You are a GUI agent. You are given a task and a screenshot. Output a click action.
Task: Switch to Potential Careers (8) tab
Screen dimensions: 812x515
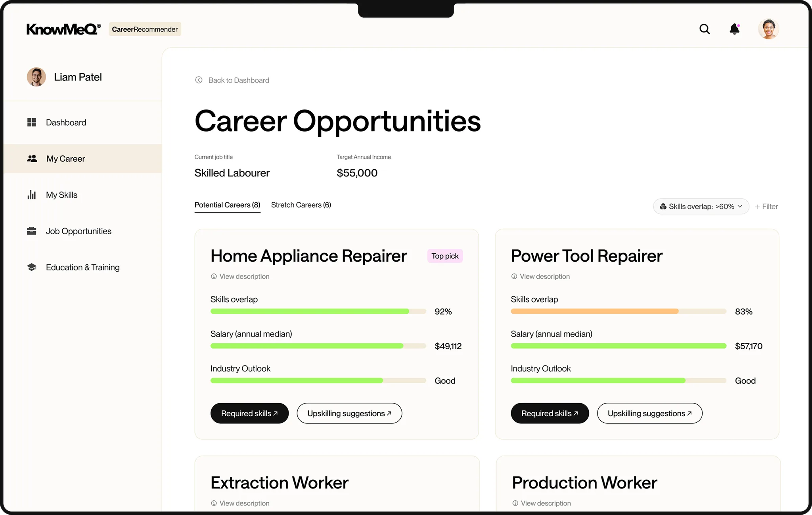tap(227, 205)
